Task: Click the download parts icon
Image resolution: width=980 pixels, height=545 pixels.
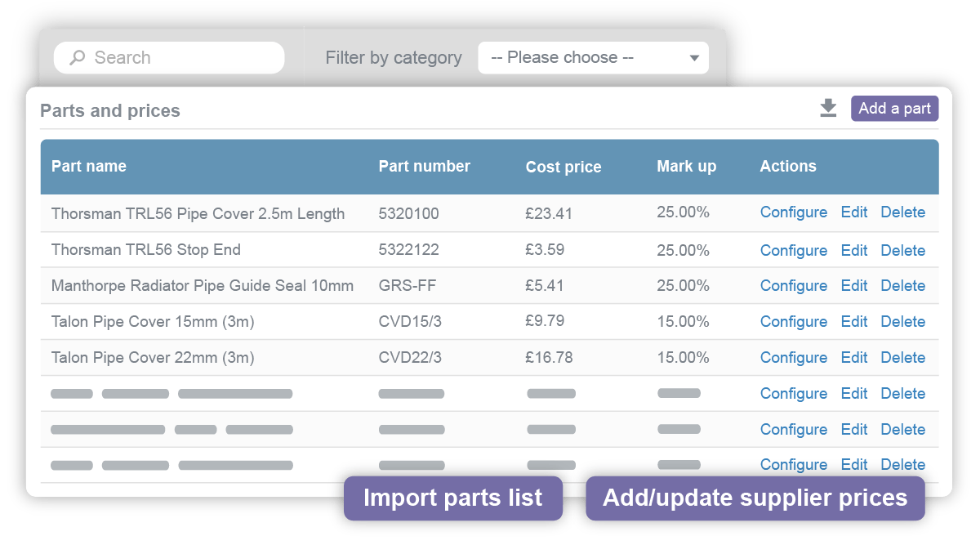Action: pos(828,107)
